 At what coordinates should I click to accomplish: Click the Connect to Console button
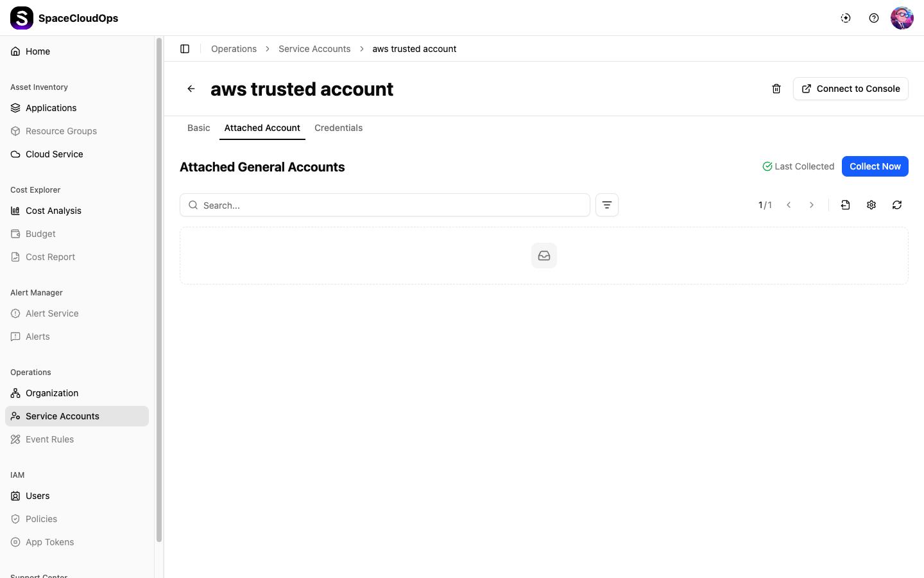(851, 89)
